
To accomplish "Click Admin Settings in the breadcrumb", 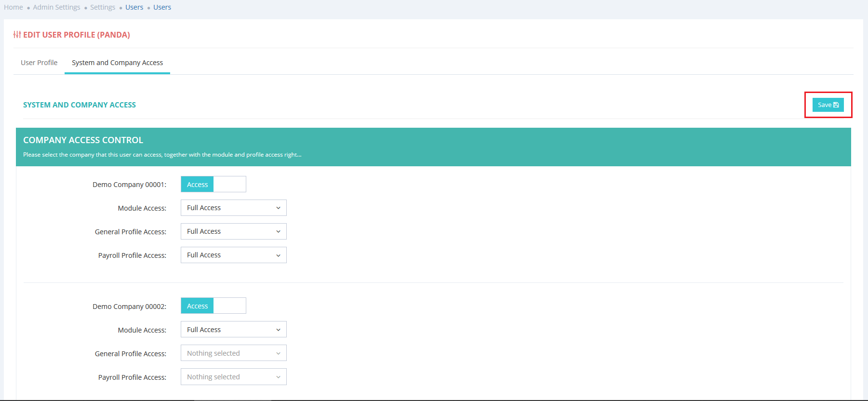I will pos(56,7).
